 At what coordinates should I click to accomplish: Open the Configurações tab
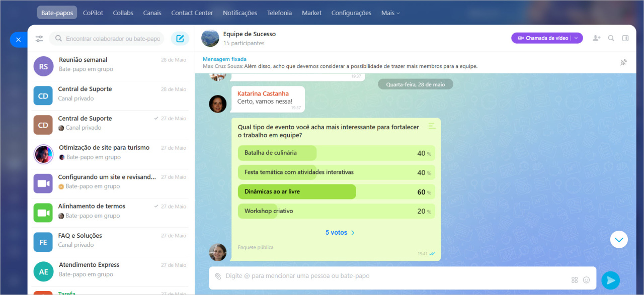click(351, 13)
